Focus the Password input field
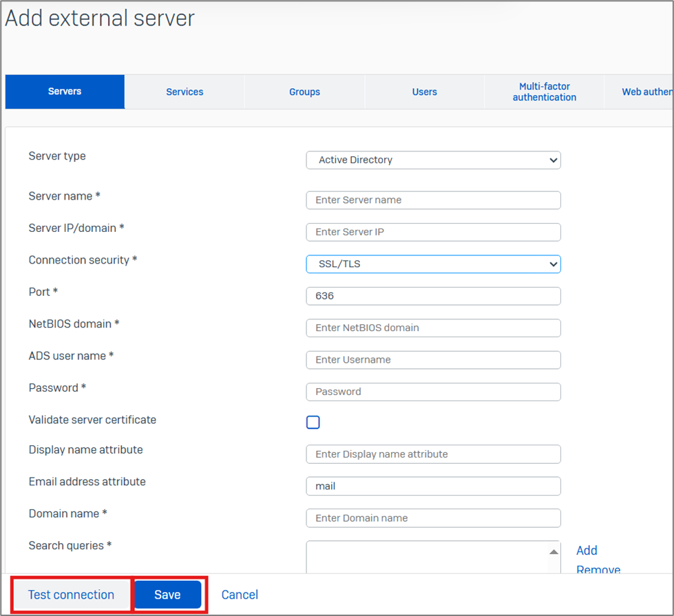This screenshot has height=616, width=674. pos(433,392)
